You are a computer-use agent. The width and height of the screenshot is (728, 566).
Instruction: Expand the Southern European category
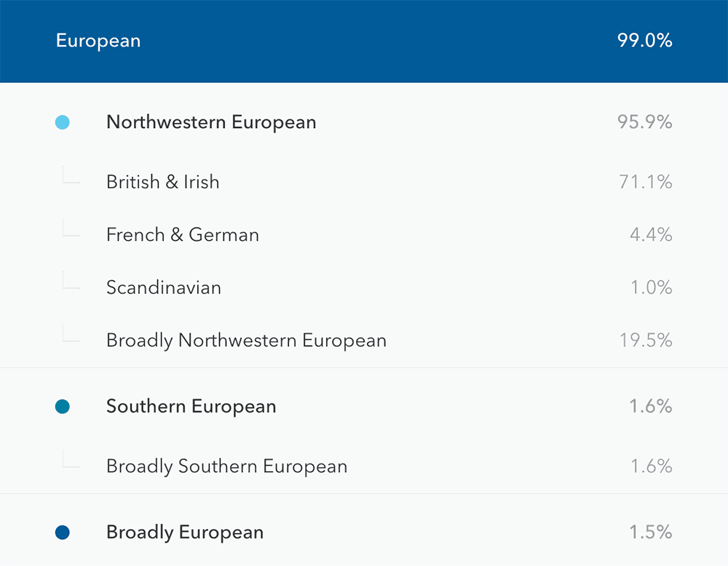pyautogui.click(x=191, y=407)
